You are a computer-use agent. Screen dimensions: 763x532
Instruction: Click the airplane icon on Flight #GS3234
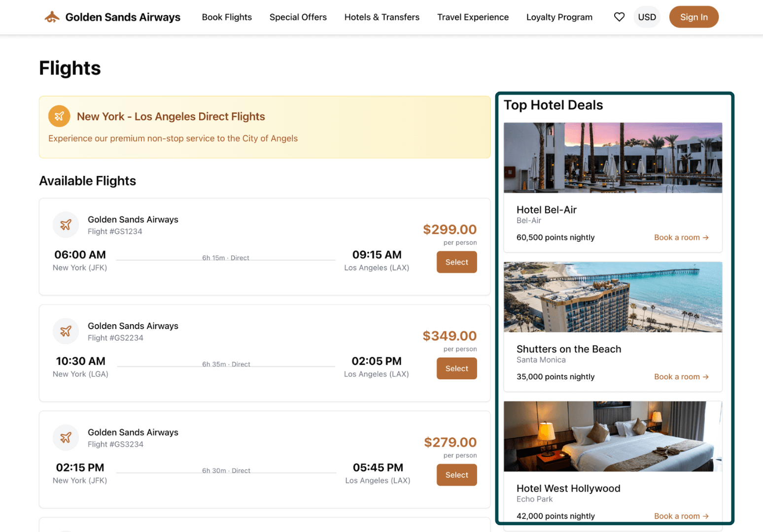click(x=66, y=437)
